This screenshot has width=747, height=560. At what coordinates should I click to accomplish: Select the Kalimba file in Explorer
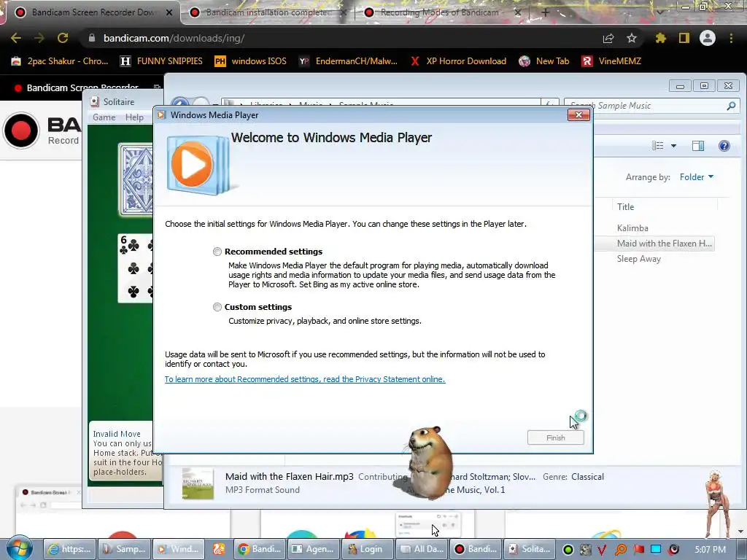[632, 228]
